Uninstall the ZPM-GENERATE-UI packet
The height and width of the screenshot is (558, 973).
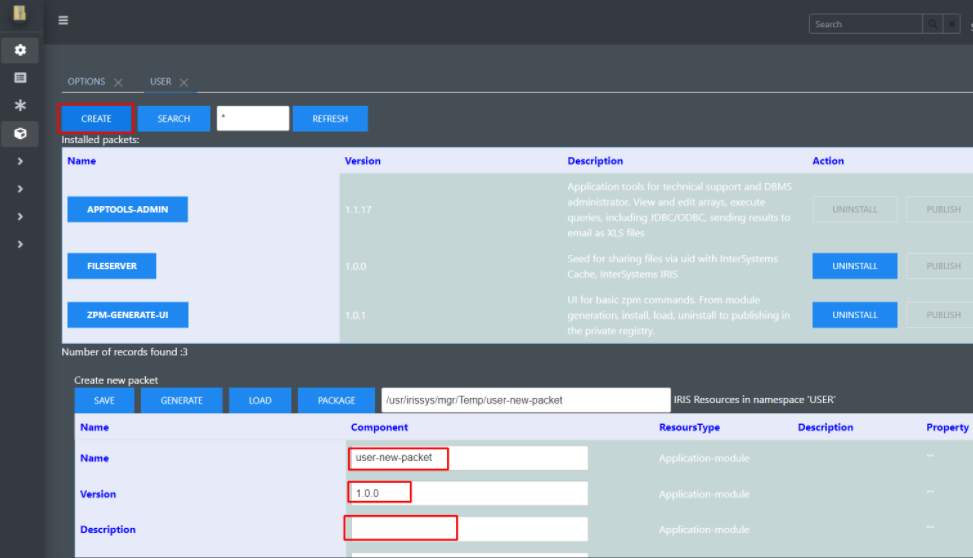pyautogui.click(x=854, y=315)
